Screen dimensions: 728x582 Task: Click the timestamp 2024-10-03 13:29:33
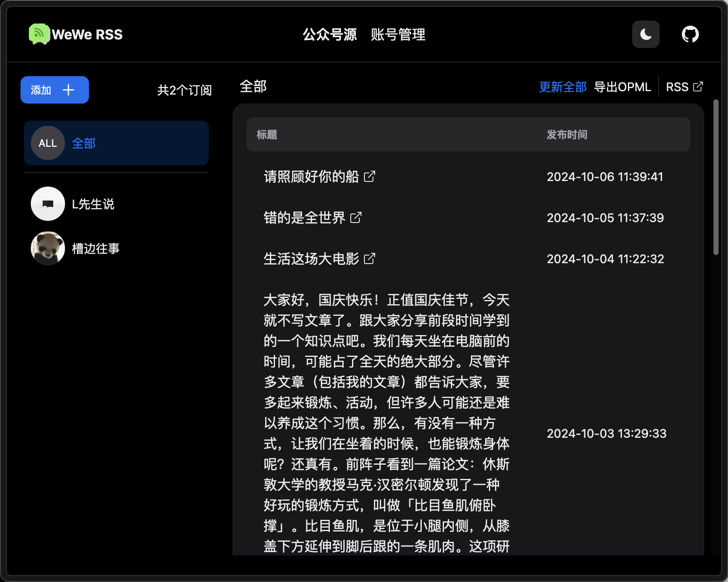[607, 434]
